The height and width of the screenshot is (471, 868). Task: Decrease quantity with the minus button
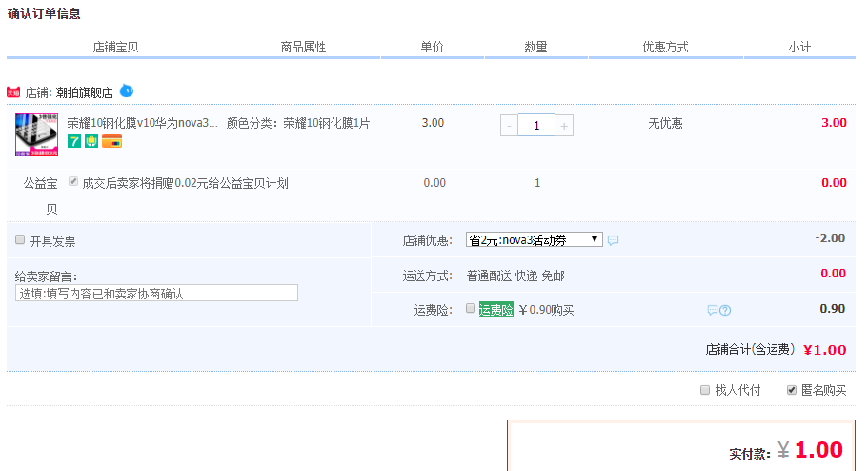click(510, 126)
